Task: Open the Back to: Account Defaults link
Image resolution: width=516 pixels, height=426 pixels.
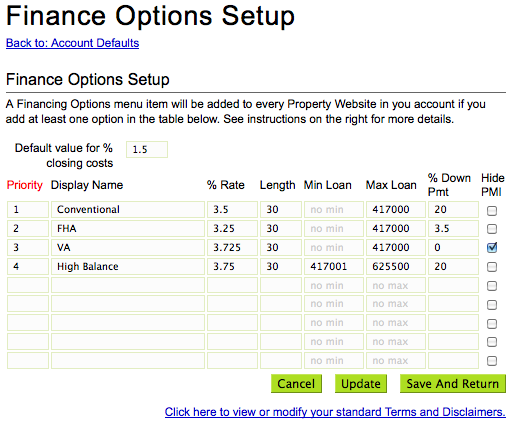Action: pos(72,43)
